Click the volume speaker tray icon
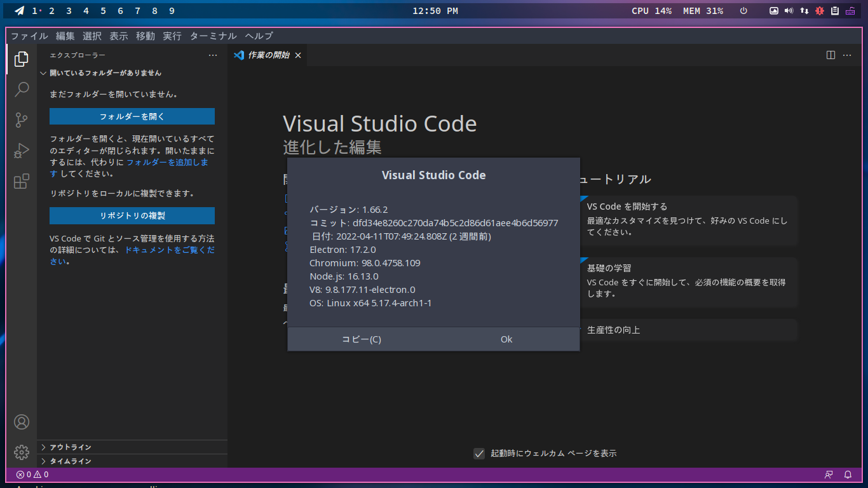This screenshot has height=488, width=868. [789, 11]
